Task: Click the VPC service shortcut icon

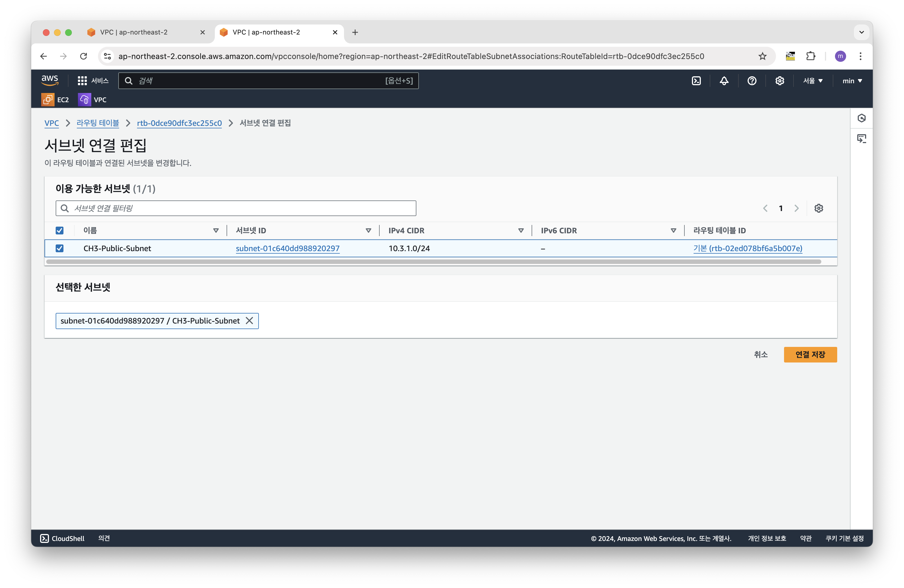Action: (84, 100)
